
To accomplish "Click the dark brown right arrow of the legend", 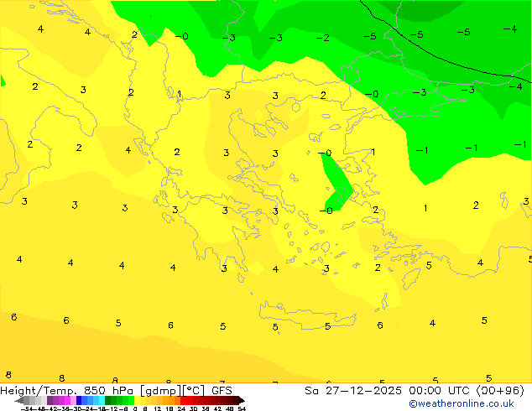I will (242, 400).
